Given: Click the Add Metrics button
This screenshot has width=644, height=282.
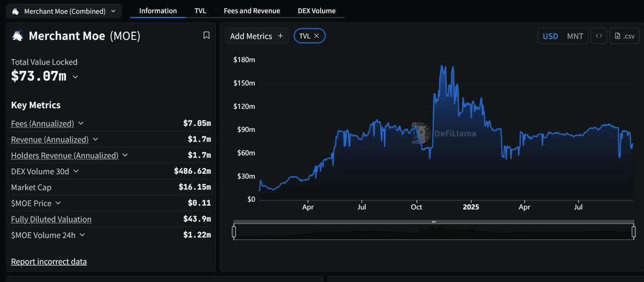Looking at the screenshot, I should click(257, 36).
